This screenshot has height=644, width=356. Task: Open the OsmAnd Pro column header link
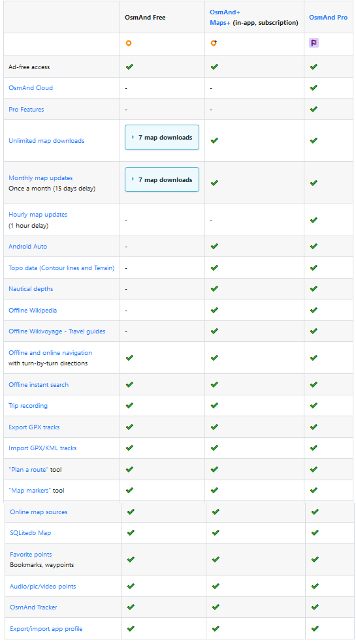tap(328, 18)
